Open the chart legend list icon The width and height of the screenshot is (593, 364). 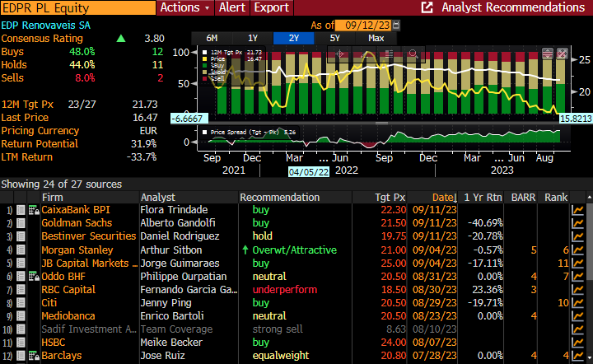tap(389, 54)
